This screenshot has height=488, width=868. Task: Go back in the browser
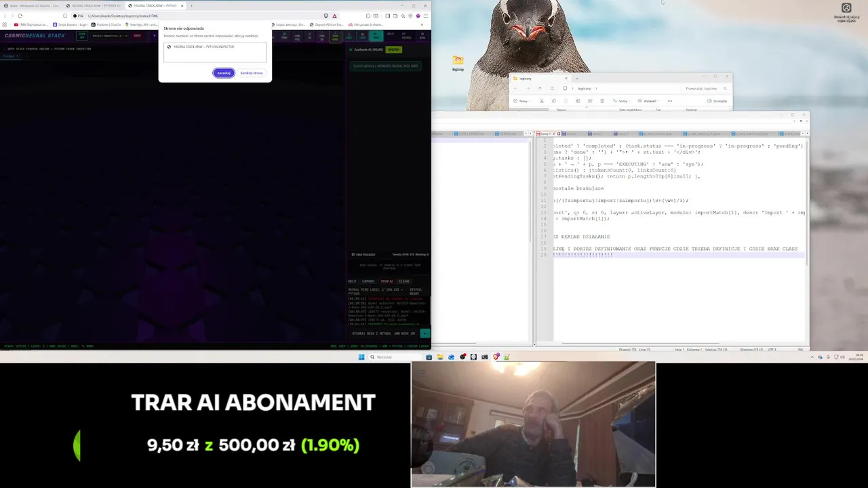tap(5, 16)
